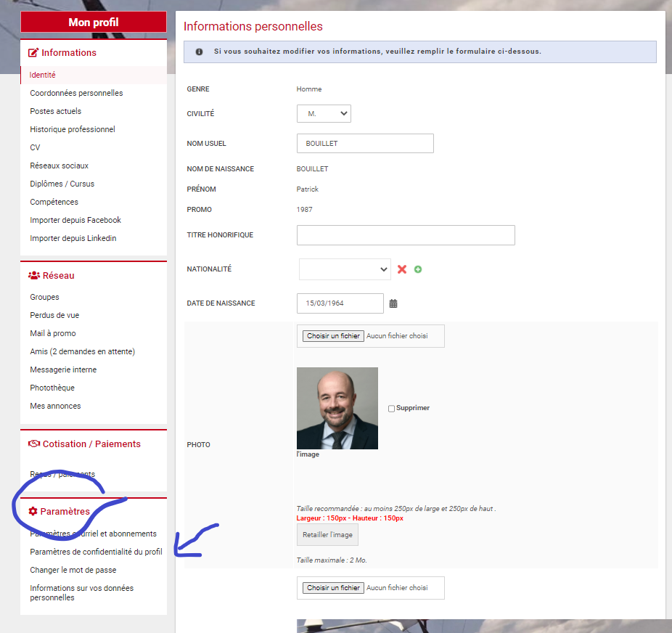The height and width of the screenshot is (633, 672).
Task: Click the lower Choisir un fichier button
Action: click(x=333, y=588)
